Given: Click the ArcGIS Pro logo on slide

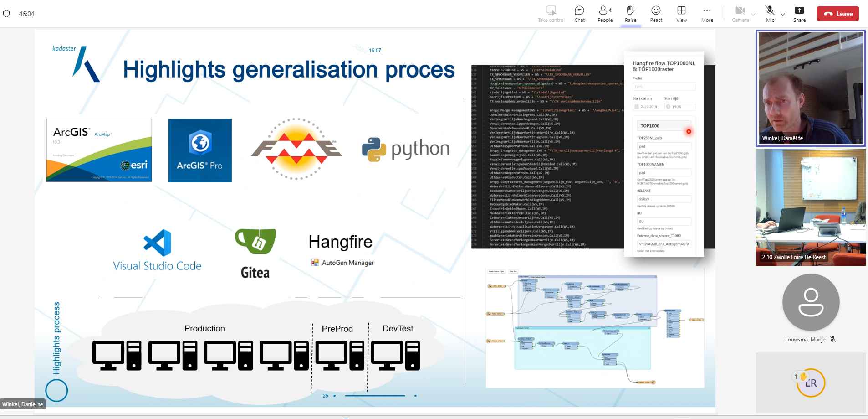Looking at the screenshot, I should point(200,150).
